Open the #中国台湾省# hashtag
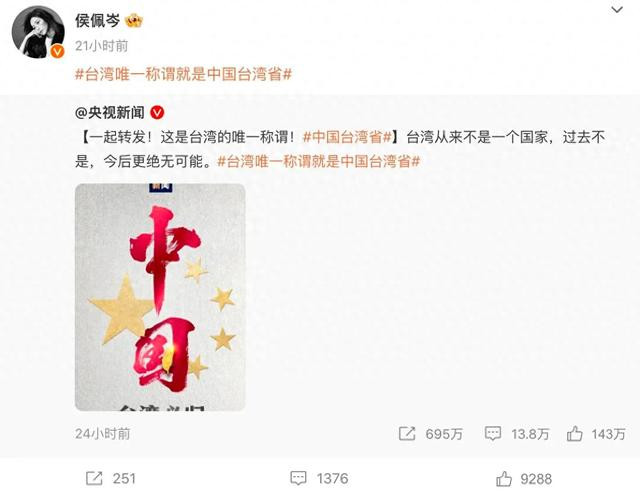This screenshot has width=640, height=491. tap(347, 137)
